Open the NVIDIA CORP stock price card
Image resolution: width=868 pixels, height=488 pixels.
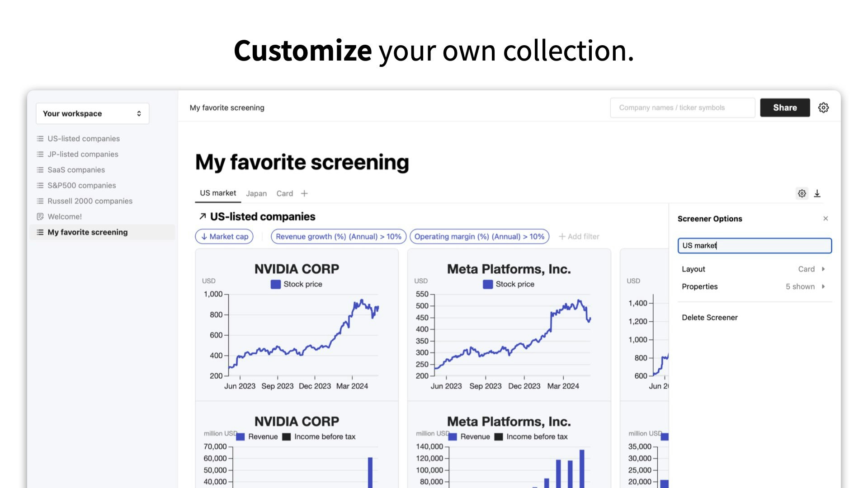tap(297, 324)
